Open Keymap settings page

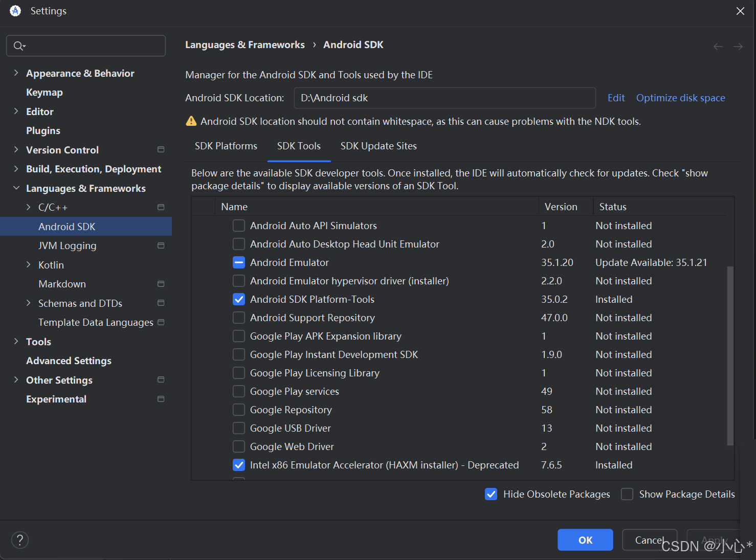45,92
